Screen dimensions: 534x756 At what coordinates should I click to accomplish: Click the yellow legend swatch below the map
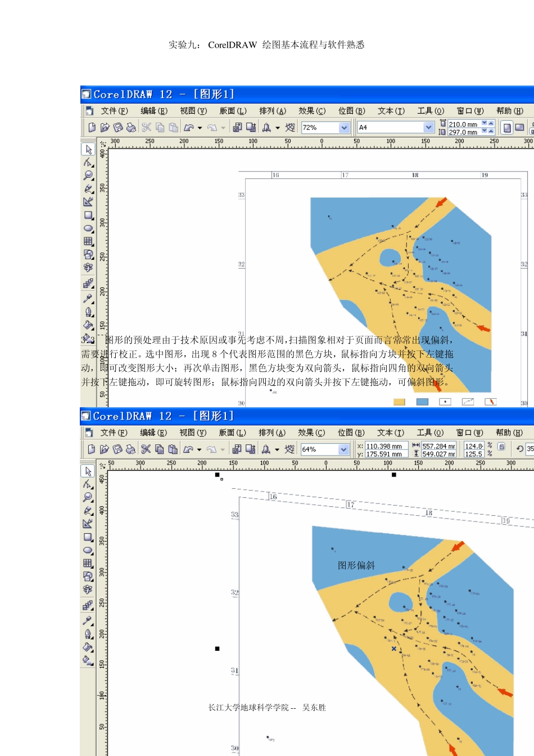(x=399, y=402)
